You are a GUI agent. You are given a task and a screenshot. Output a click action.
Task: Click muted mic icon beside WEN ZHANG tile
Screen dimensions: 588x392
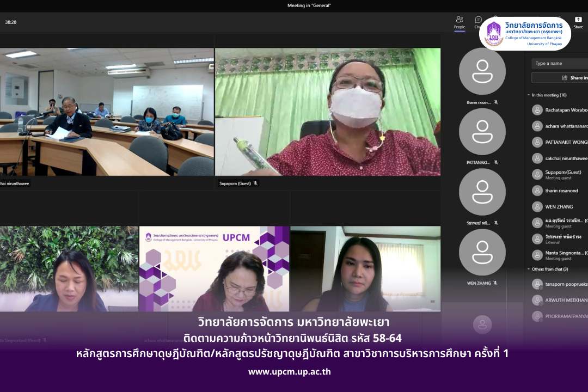point(495,283)
